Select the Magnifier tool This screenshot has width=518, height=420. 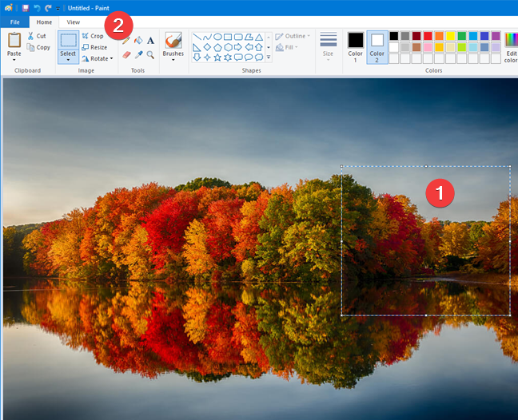150,54
